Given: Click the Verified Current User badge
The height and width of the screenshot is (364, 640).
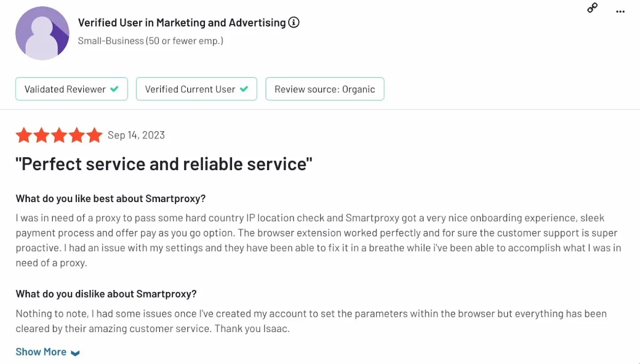Looking at the screenshot, I should (x=197, y=89).
